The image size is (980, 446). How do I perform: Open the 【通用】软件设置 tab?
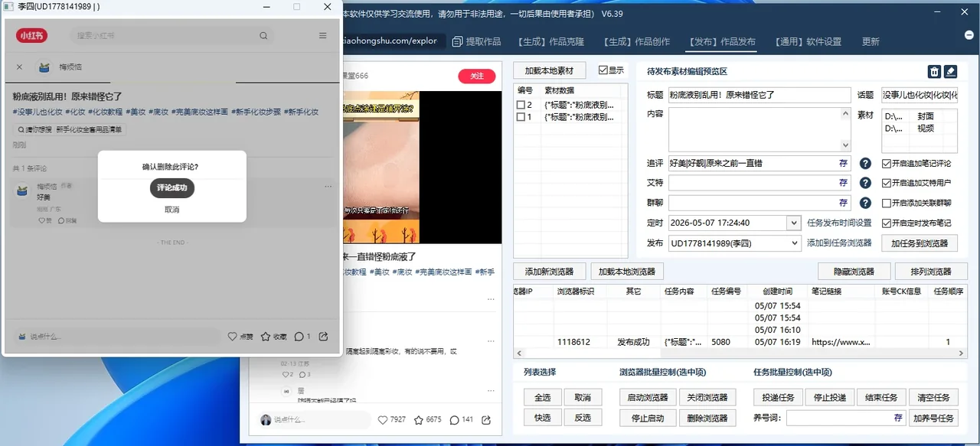(x=808, y=42)
